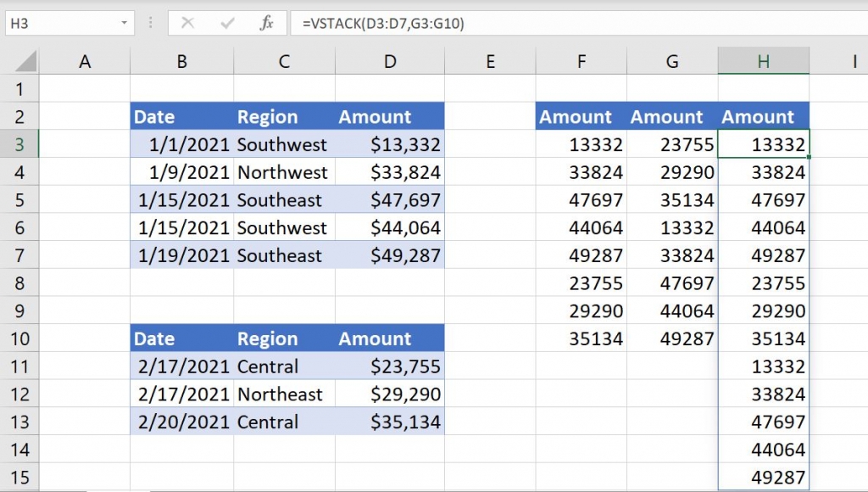868x492 pixels.
Task: Click cell H3 containing 13332
Action: click(x=764, y=145)
